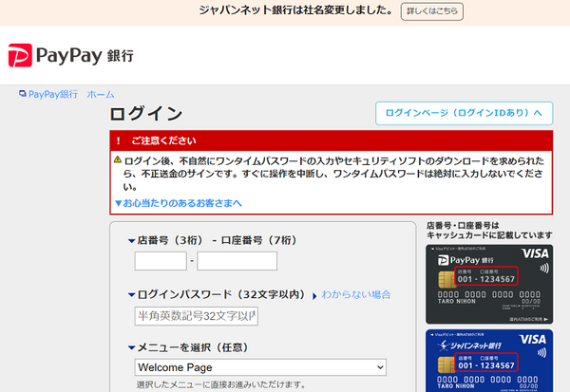Click the black PayPay銀行 Visa card image
Viewport: 570px width, 392px height.
(489, 284)
